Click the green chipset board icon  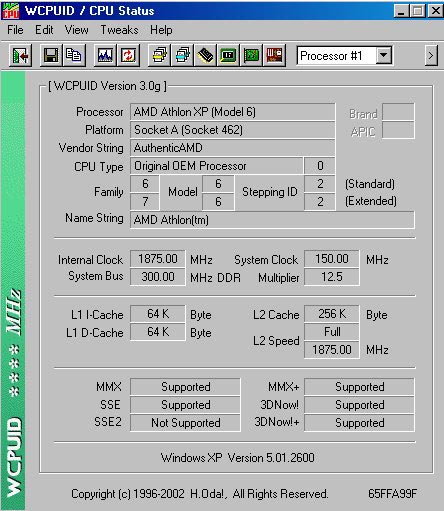pyautogui.click(x=228, y=55)
